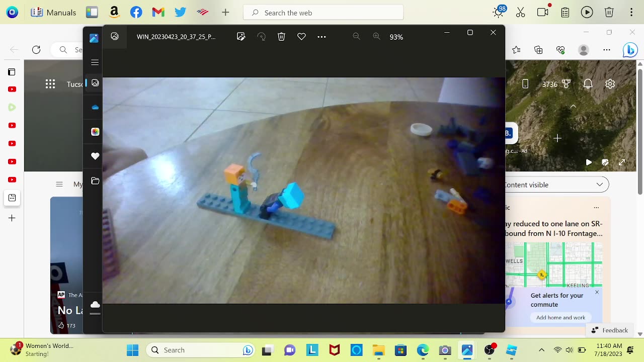644x362 pixels.
Task: Click the 93% zoom level value
Action: coord(396,37)
